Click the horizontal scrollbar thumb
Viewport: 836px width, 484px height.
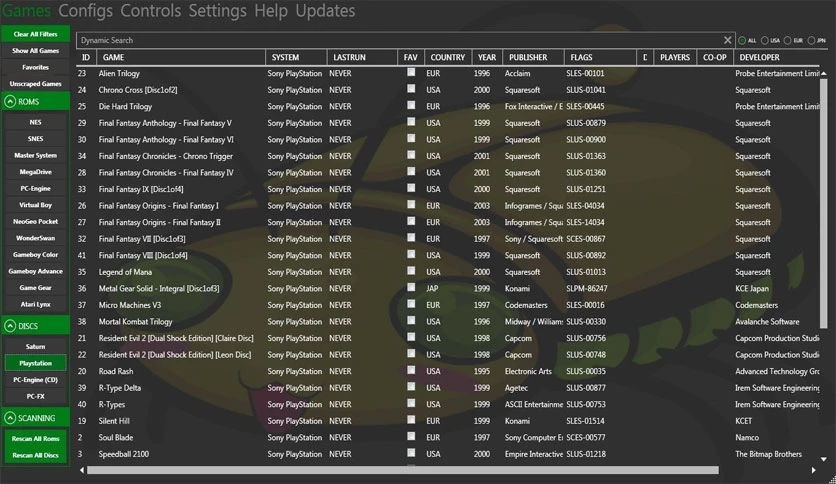(403, 470)
